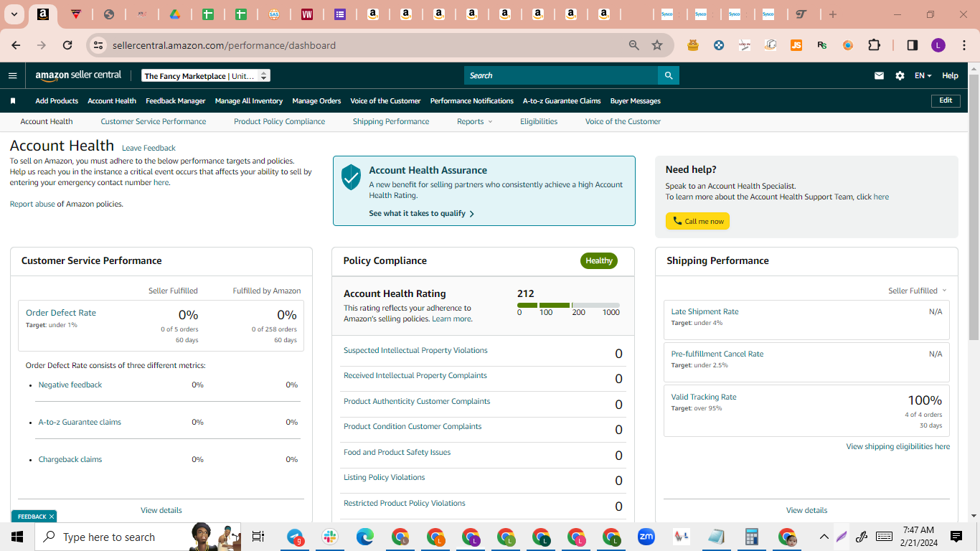Select the Eligibilities tab

pyautogui.click(x=539, y=122)
